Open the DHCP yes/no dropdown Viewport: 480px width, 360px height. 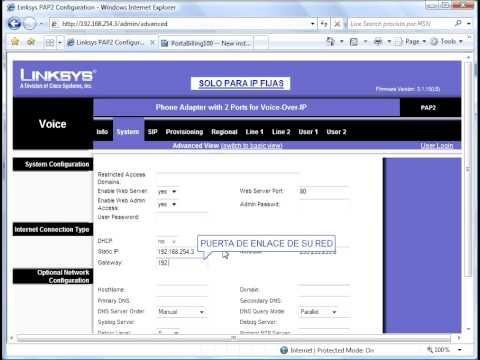pos(167,241)
